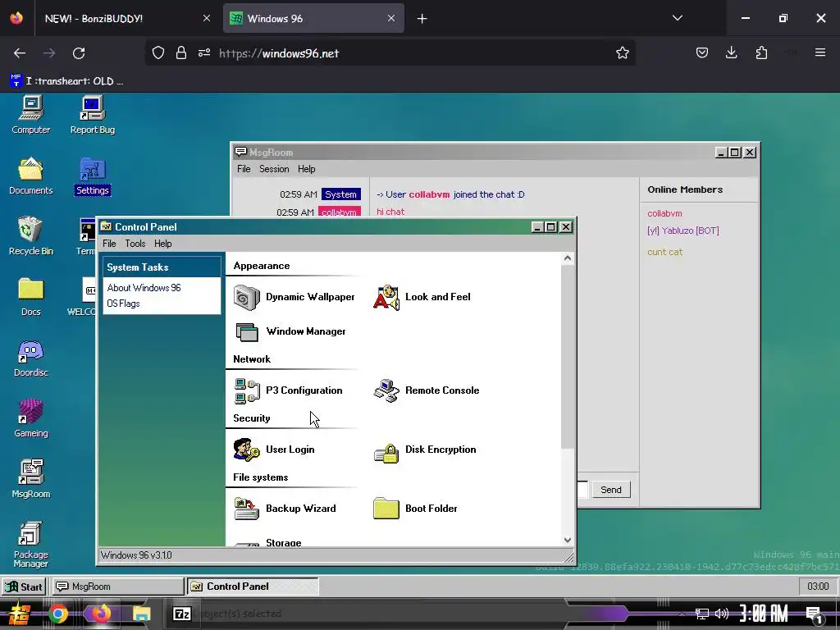Screen dimensions: 840x630
Task: Open site permissions icon in address bar
Action: coord(204,53)
